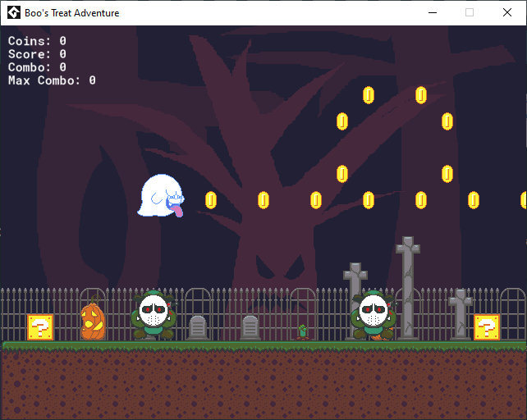
Task: Click the Coins counter text
Action: coord(37,41)
